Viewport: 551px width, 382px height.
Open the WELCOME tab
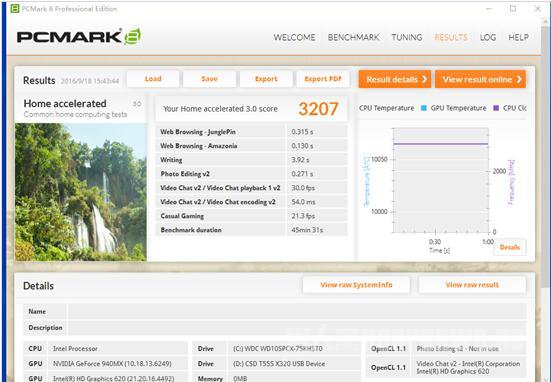click(x=294, y=37)
